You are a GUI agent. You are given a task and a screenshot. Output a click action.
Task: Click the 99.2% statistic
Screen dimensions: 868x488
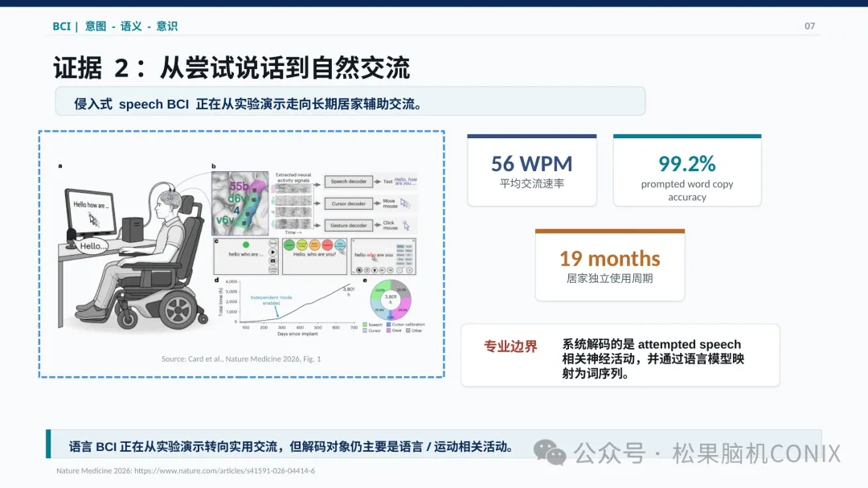pos(687,164)
